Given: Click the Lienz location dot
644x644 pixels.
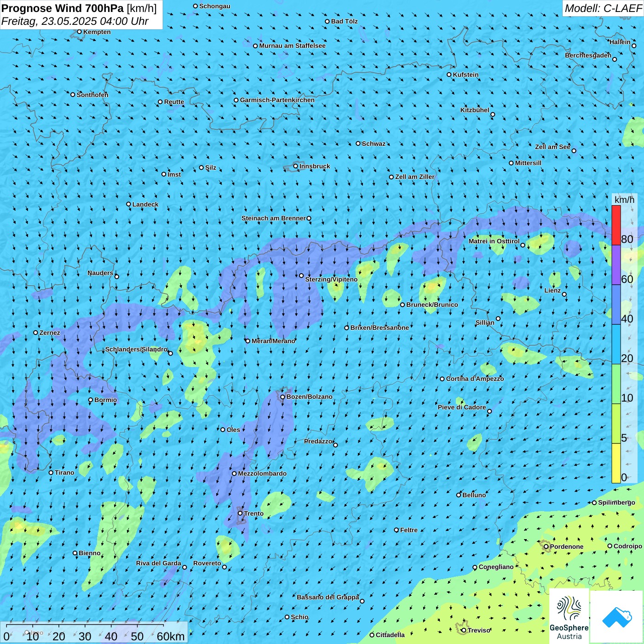Looking at the screenshot, I should coord(564,294).
